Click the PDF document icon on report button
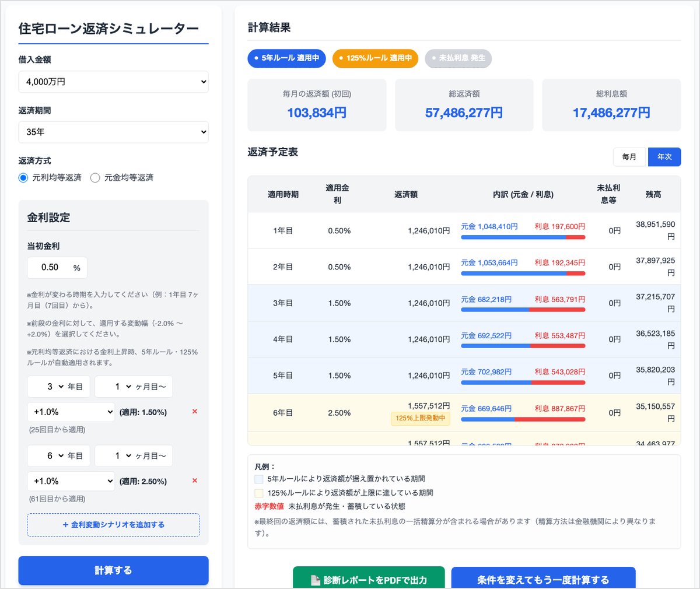Viewport: 700px width, 589px height. [x=316, y=580]
